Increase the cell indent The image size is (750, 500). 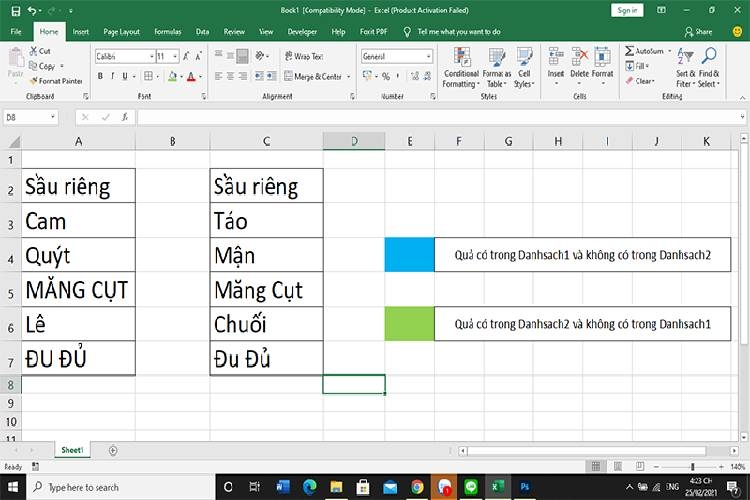coord(271,76)
